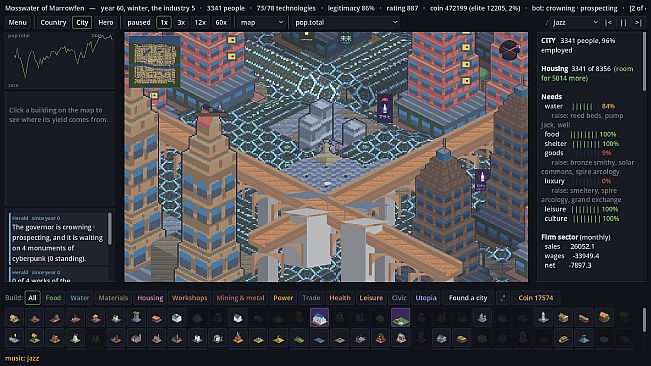Viewport: 651px width, 366px height.
Task: Pick the pink building with red roof icon
Action: pos(401,338)
